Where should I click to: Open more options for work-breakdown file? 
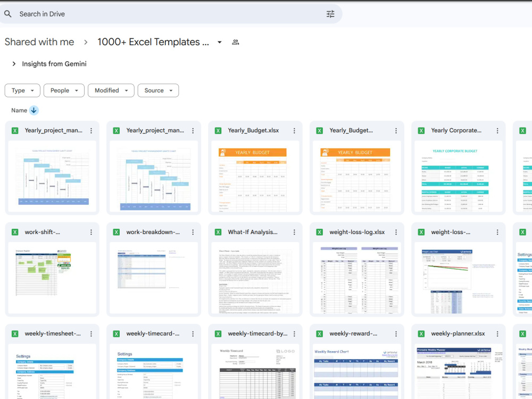coord(193,232)
